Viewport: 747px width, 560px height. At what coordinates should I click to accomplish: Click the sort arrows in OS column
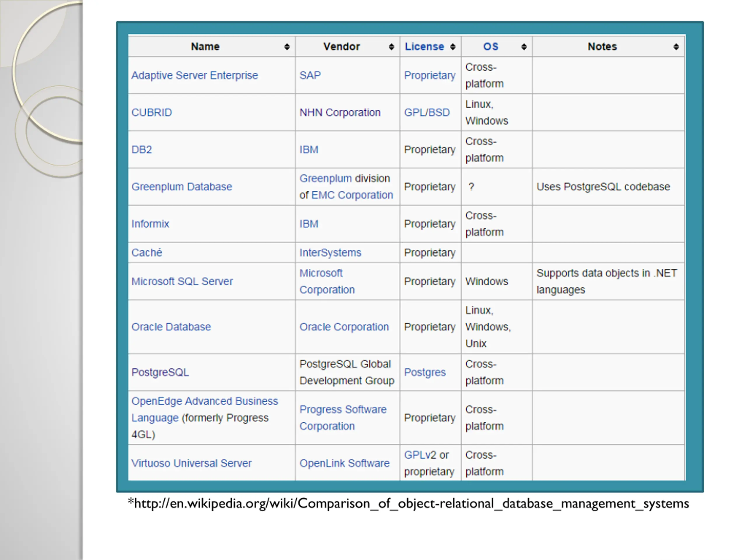tap(524, 47)
